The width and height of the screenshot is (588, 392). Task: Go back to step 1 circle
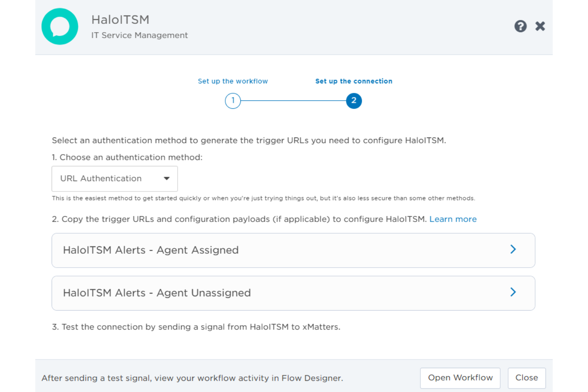click(233, 101)
